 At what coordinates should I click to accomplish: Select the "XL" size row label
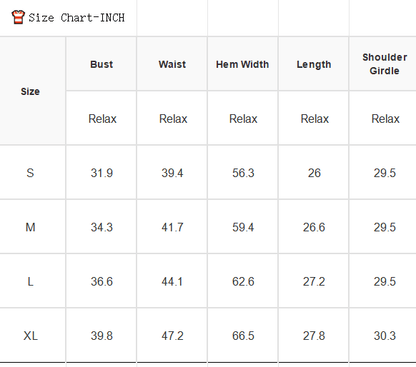pyautogui.click(x=30, y=336)
